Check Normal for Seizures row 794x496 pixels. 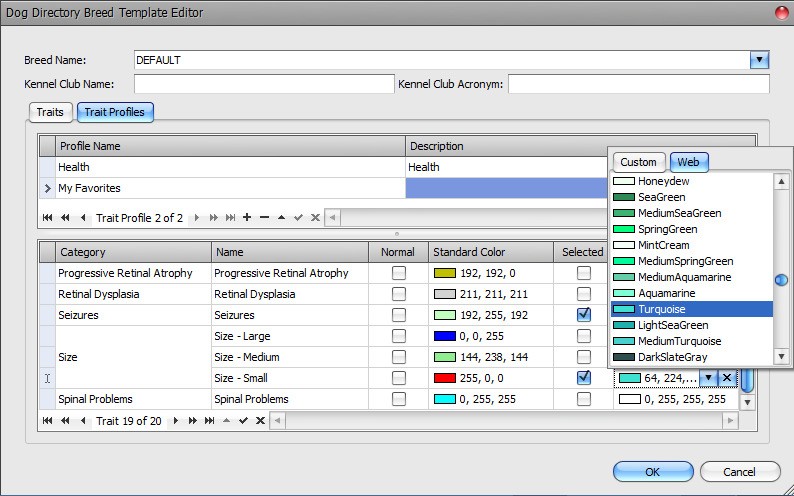click(399, 315)
